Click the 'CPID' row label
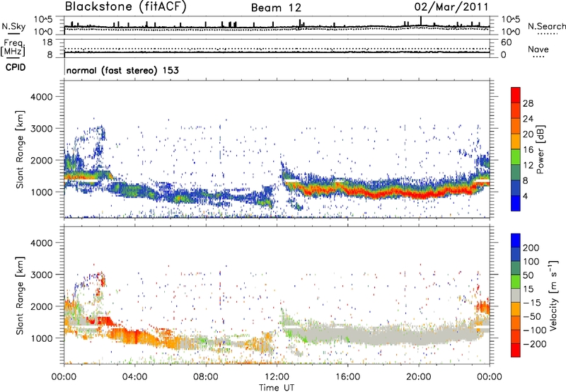Screen dimensions: 566x392 pos(16,67)
